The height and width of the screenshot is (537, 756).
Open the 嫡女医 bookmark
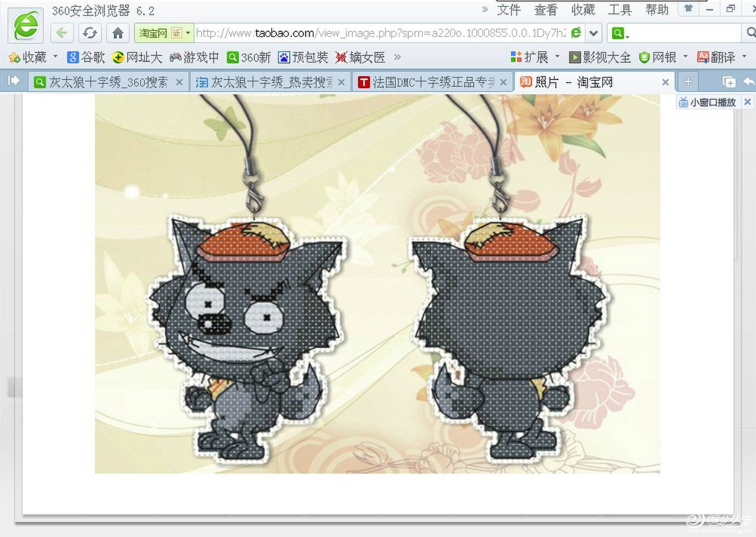[x=360, y=57]
